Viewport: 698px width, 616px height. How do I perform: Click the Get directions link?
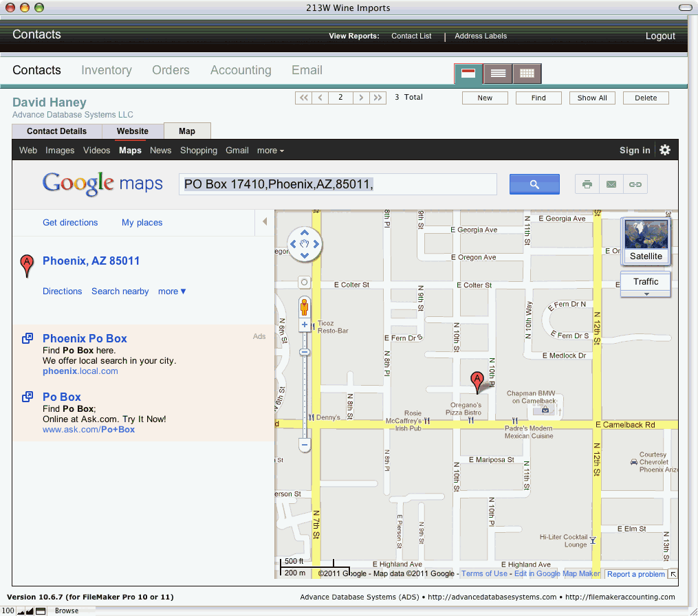(x=70, y=223)
